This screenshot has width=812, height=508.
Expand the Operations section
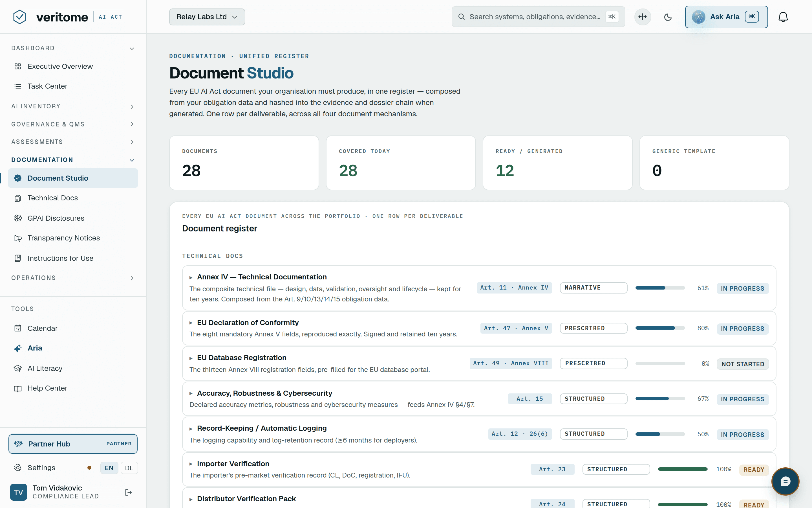click(73, 278)
